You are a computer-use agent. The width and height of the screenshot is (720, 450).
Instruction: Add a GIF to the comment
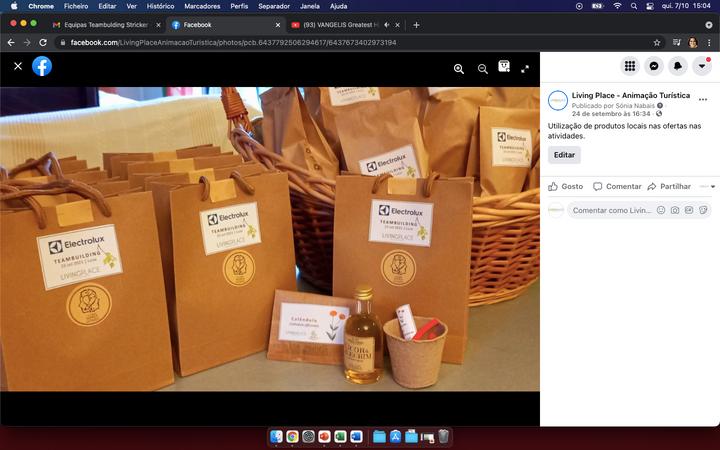click(689, 210)
